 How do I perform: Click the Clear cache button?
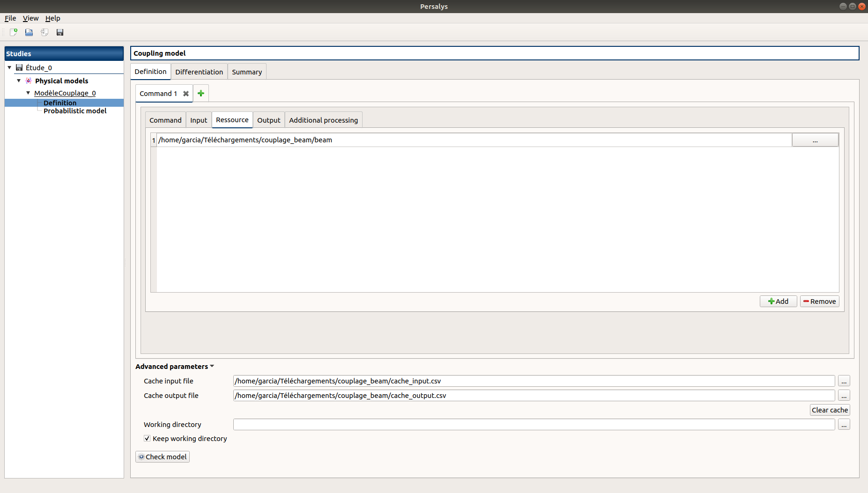830,410
